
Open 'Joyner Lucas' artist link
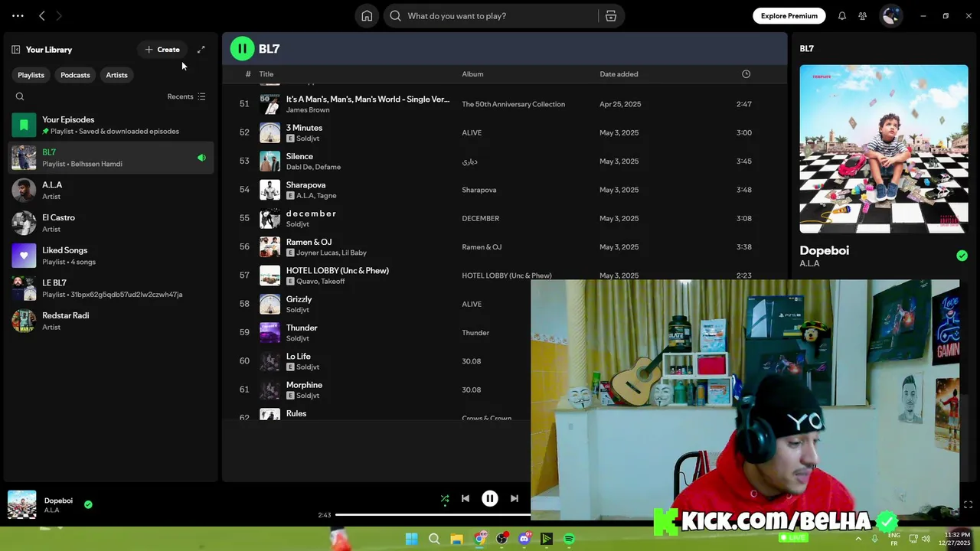[x=317, y=253]
